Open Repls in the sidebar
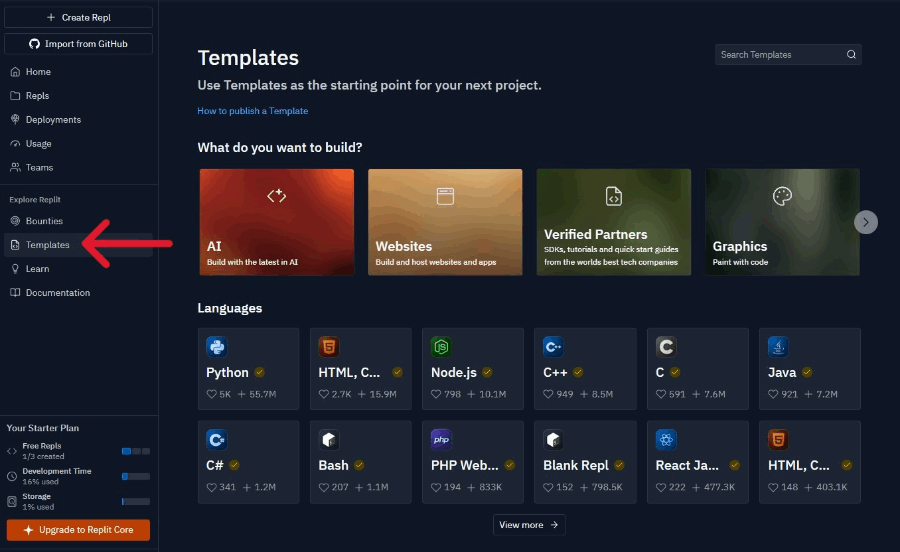900x552 pixels. (x=79, y=96)
